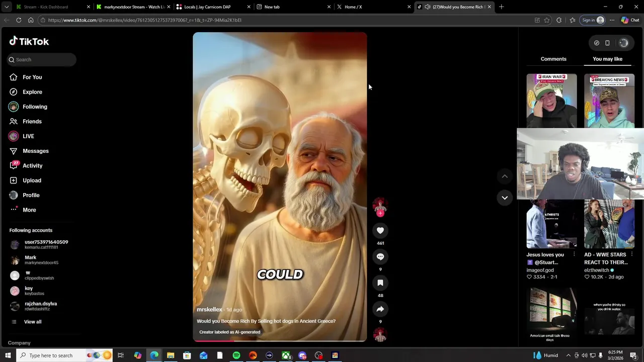Image resolution: width=644 pixels, height=362 pixels.
Task: Open the Jesus loves you video thumbnail
Action: [x=551, y=224]
